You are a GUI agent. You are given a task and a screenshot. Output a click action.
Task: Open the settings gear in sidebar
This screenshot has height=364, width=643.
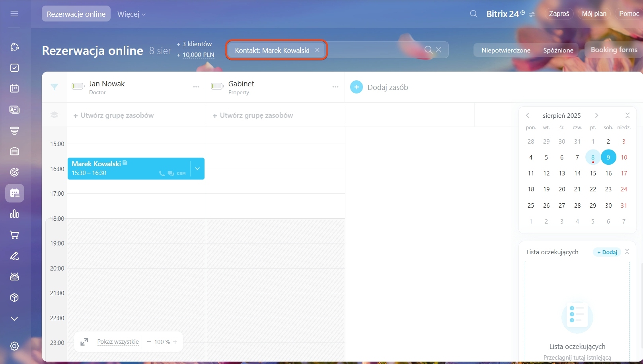coord(14,346)
